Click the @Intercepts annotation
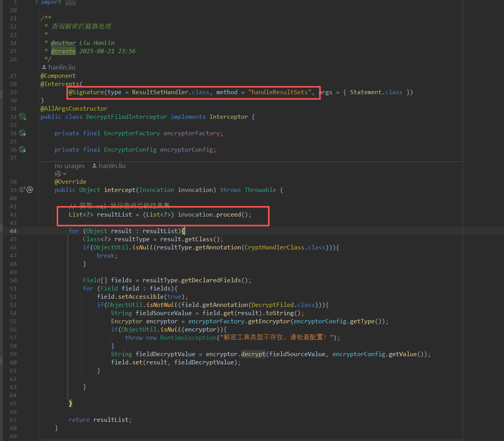This screenshot has width=504, height=441. [x=60, y=84]
